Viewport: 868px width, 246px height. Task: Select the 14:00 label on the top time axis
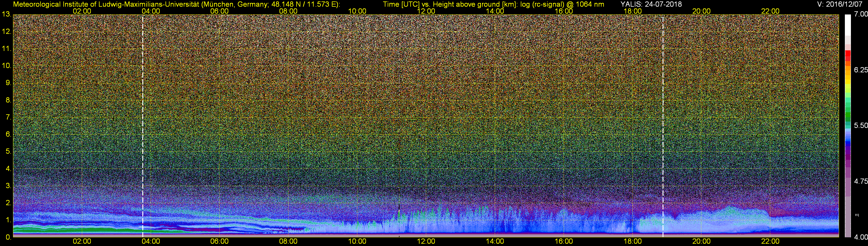coord(495,11)
